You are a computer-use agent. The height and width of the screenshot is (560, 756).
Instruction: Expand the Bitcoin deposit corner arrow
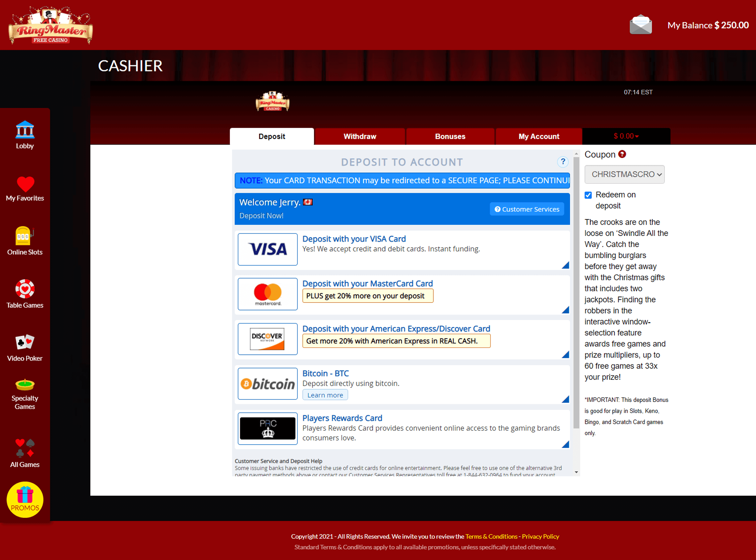[565, 399]
